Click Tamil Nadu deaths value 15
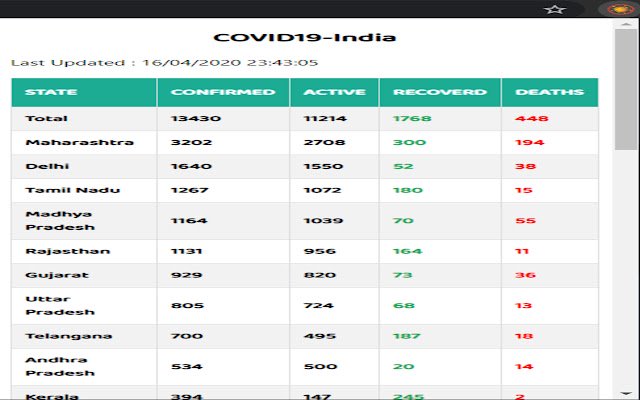The width and height of the screenshot is (640, 400). coord(524,190)
